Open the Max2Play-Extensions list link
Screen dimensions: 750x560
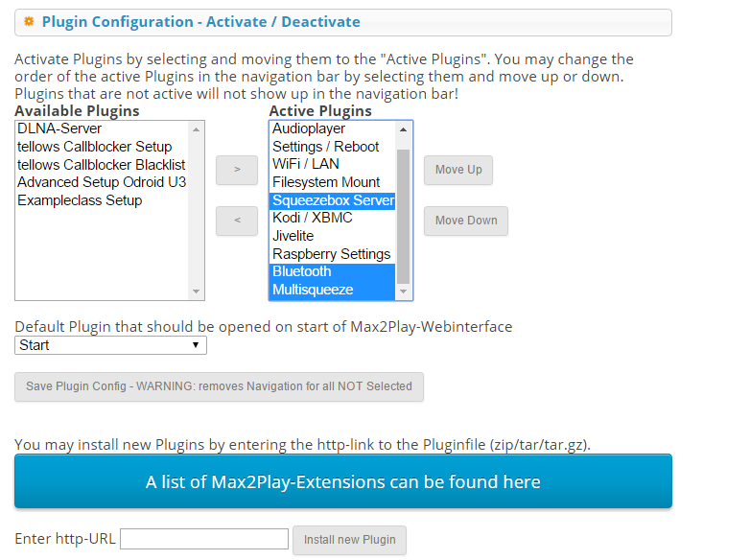[x=343, y=481]
